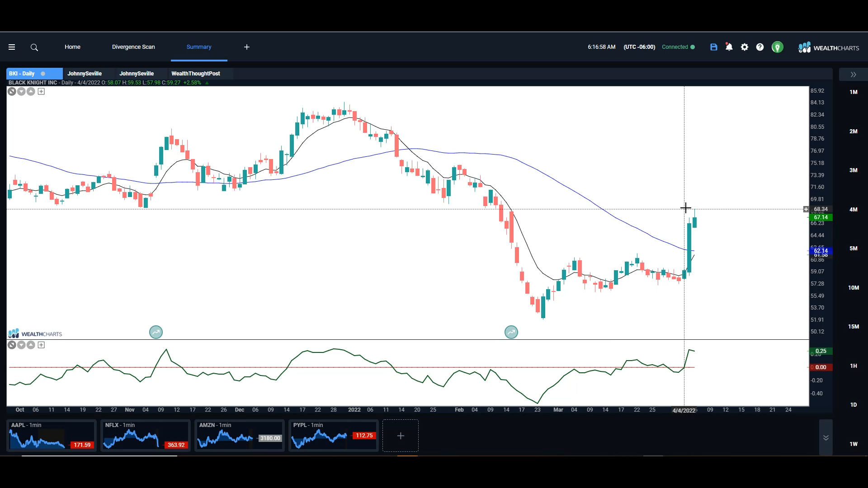
Task: Add a new mini chart tile
Action: [x=401, y=436]
